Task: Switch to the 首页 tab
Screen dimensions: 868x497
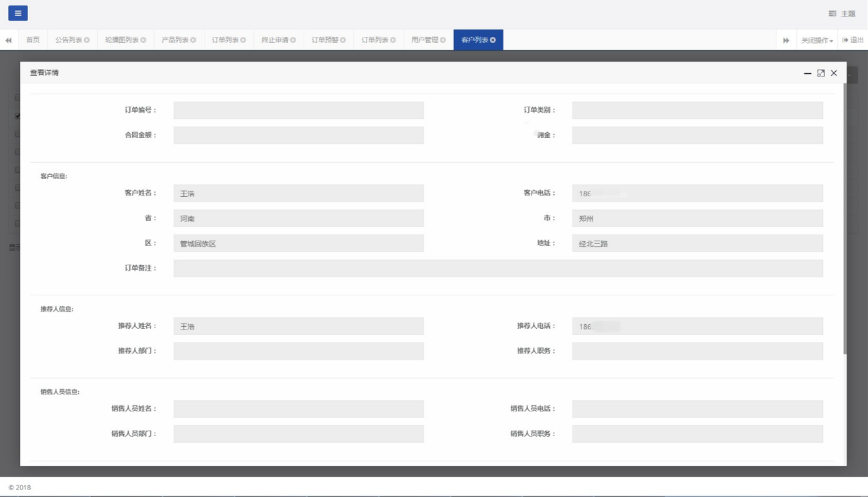Action: [33, 40]
